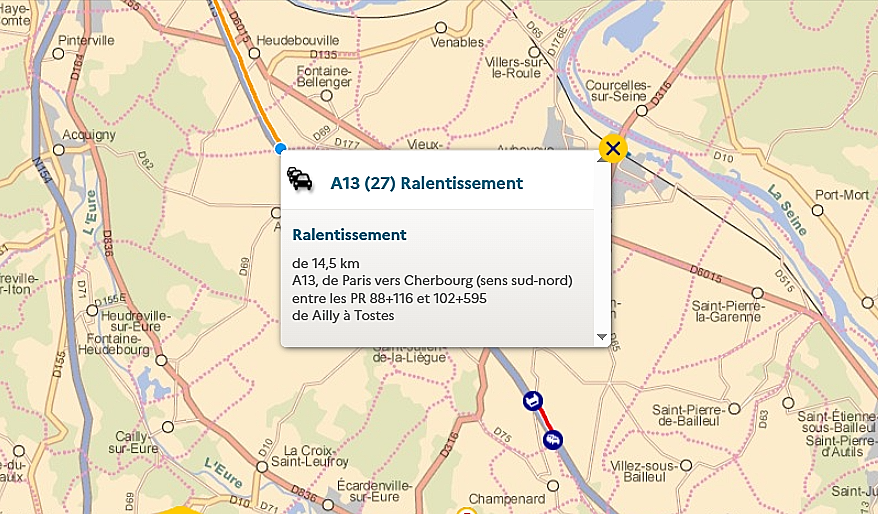Image resolution: width=878 pixels, height=514 pixels.
Task: Click the Port-Mort town circle
Action: point(818,211)
